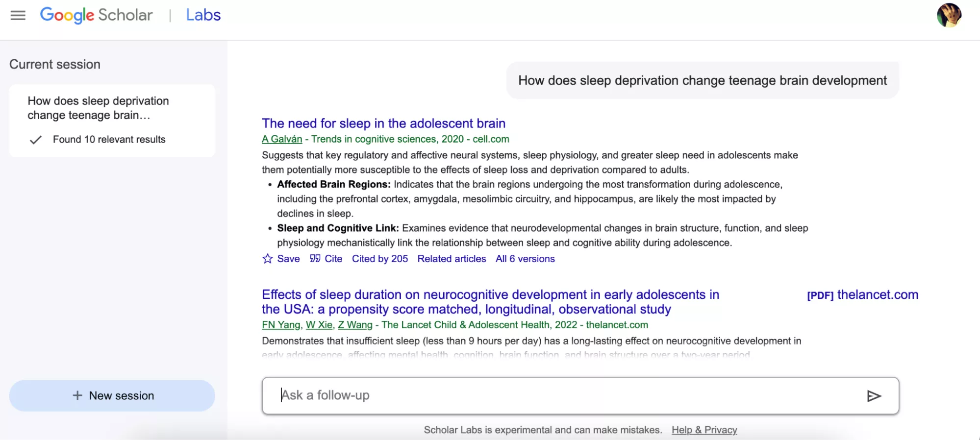Viewport: 980px width, 440px height.
Task: Click the Cite label for the Galván article
Action: click(x=333, y=259)
